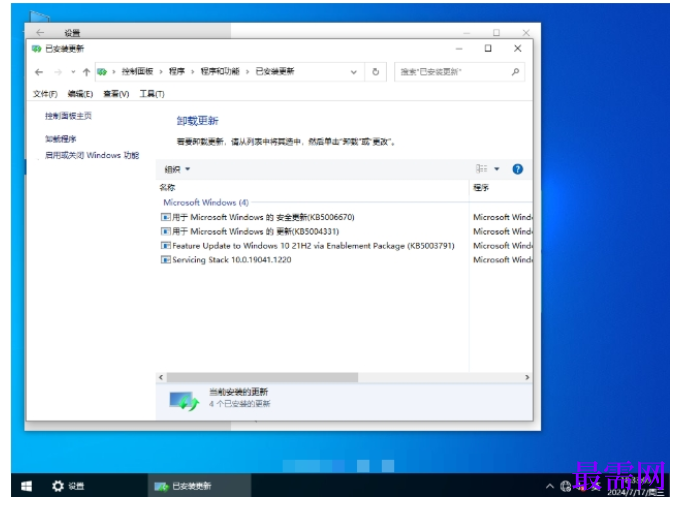Screen dimensions: 684x507
Task: Expand chevron after 程序 breadcrumb
Action: tap(192, 72)
